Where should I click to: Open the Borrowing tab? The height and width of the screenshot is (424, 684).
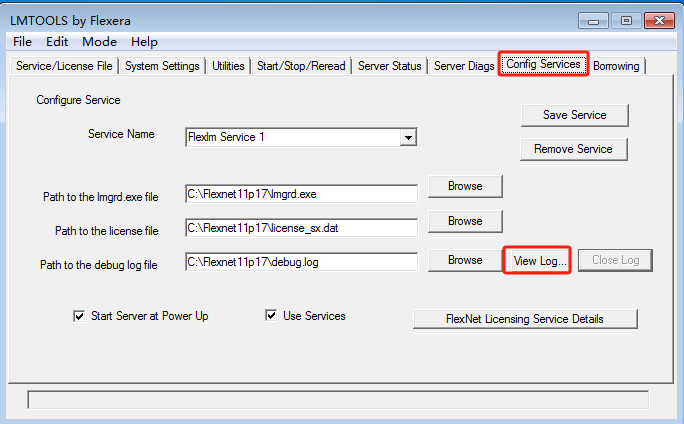tap(617, 66)
